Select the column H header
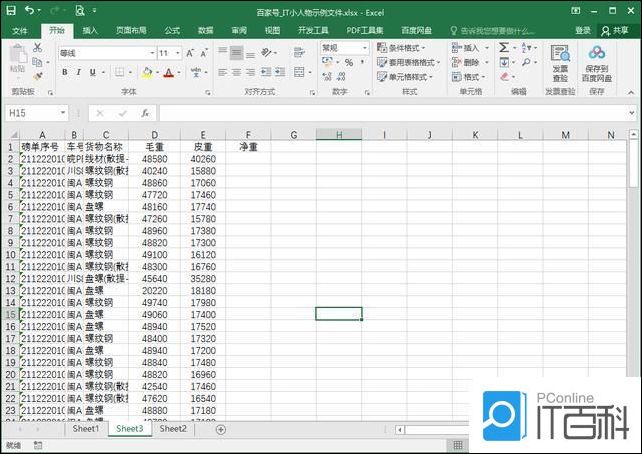Viewport: 642px width, 454px height. (339, 135)
